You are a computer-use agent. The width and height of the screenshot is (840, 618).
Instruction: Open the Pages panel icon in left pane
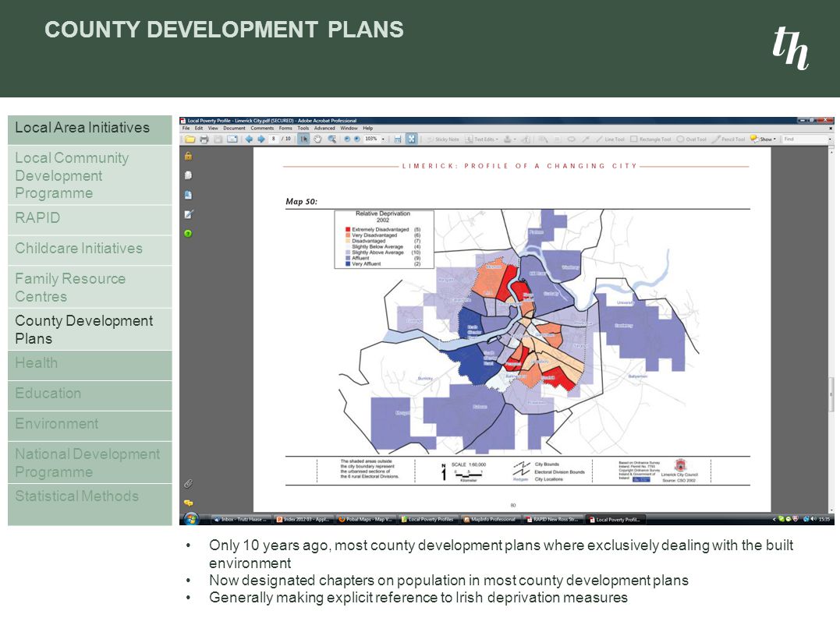pos(188,175)
